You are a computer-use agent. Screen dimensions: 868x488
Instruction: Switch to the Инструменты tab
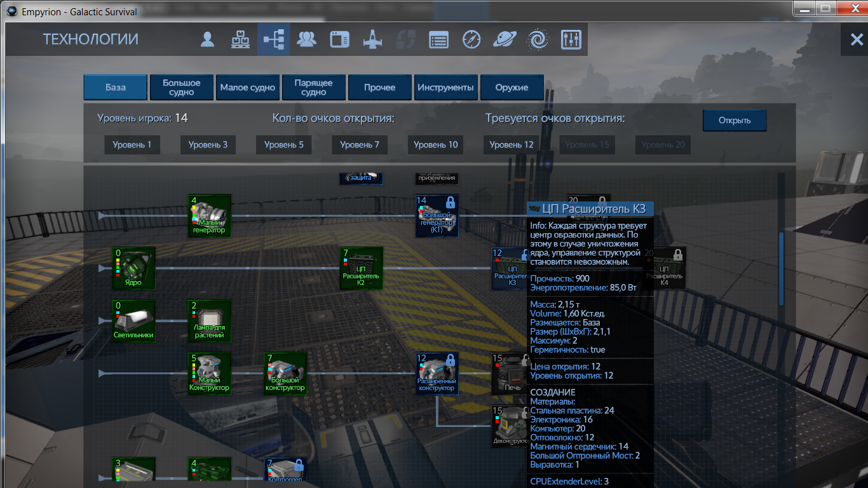pyautogui.click(x=446, y=88)
